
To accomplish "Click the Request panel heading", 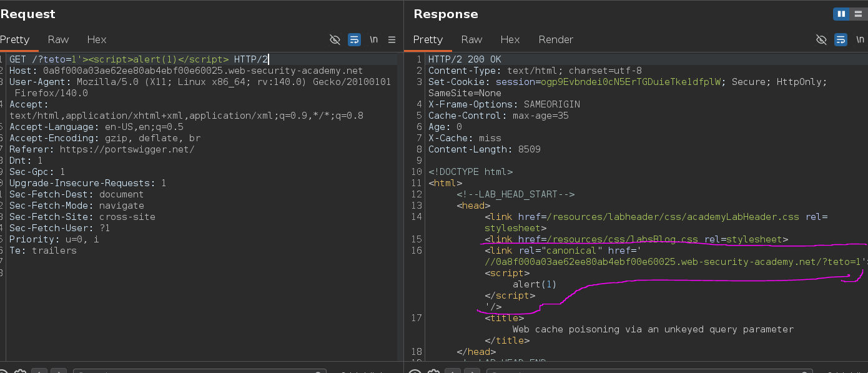I will [x=27, y=14].
